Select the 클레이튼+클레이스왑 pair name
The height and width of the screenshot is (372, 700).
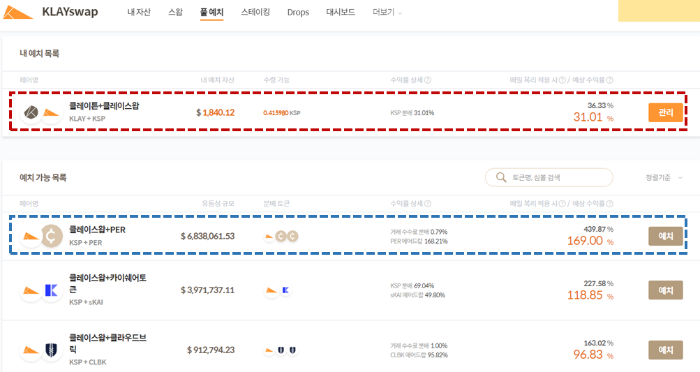click(104, 106)
